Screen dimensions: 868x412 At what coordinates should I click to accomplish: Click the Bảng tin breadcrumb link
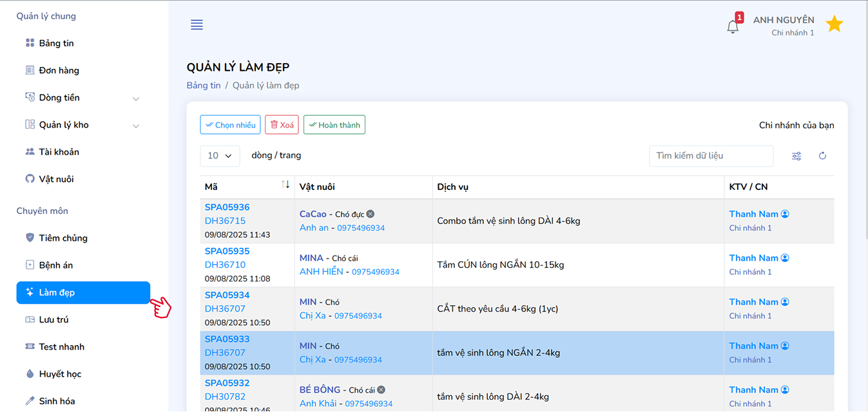pyautogui.click(x=204, y=86)
